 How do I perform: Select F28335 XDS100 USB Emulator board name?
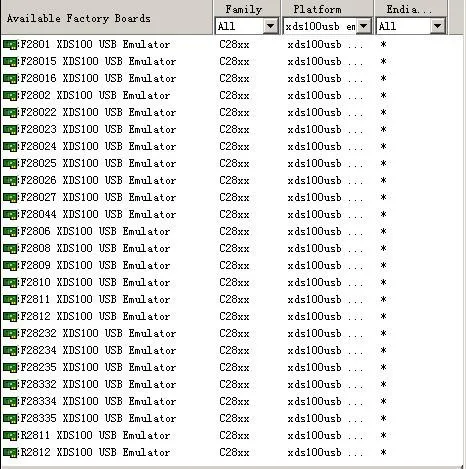(x=98, y=418)
